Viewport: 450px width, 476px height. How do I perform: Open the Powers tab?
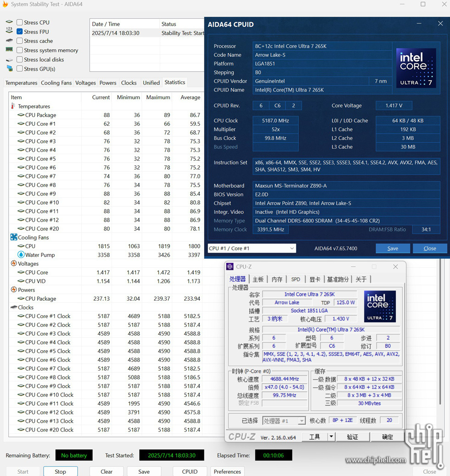pyautogui.click(x=108, y=83)
